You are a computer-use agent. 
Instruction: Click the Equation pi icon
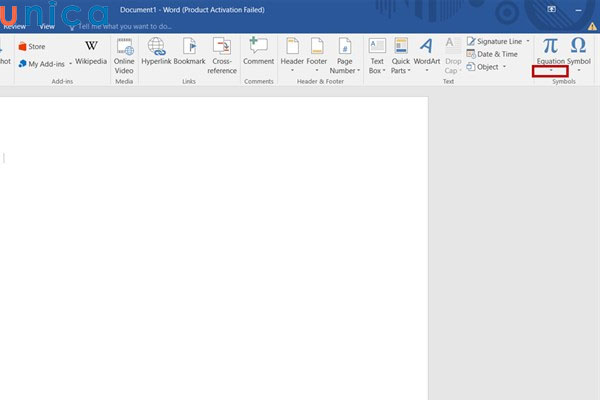(x=550, y=46)
